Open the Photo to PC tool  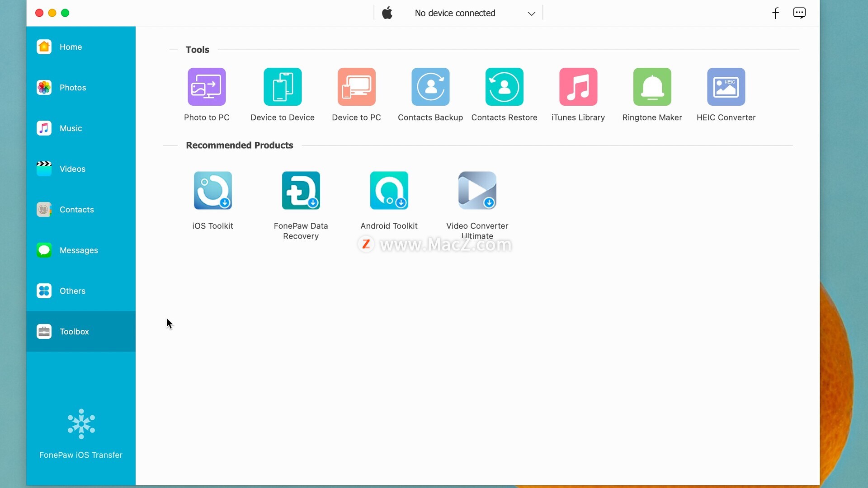pos(207,87)
